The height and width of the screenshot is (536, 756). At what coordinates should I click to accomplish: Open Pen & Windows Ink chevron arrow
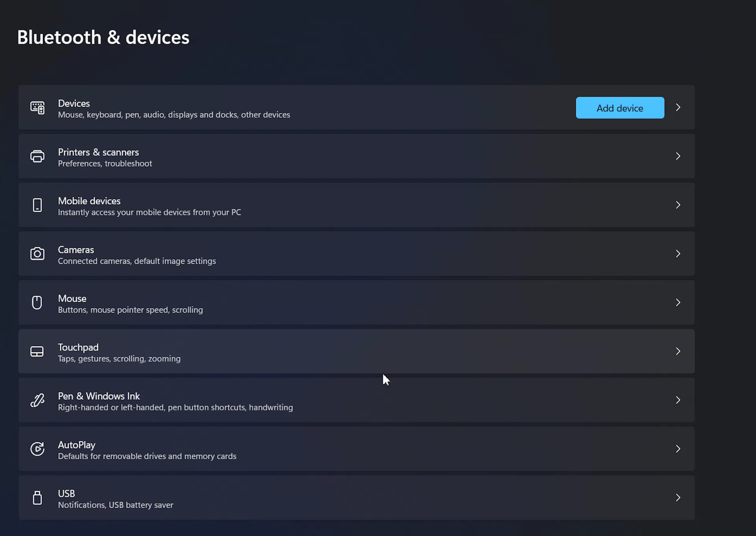click(678, 400)
